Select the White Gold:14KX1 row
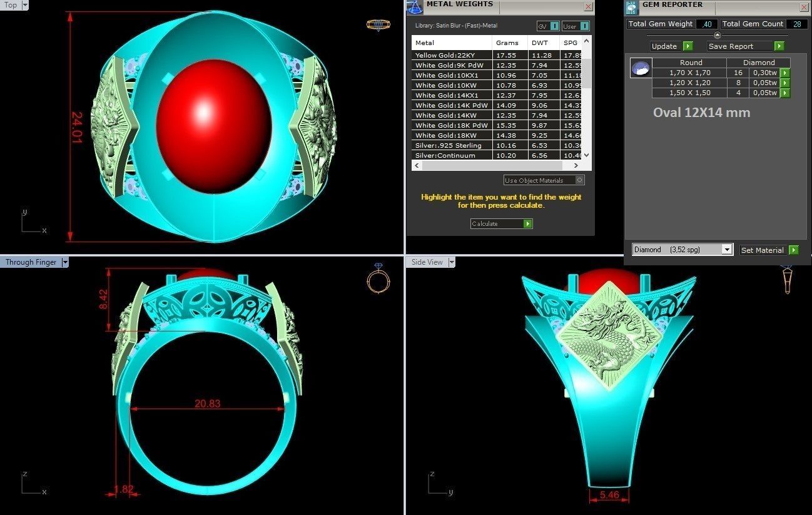 click(497, 95)
